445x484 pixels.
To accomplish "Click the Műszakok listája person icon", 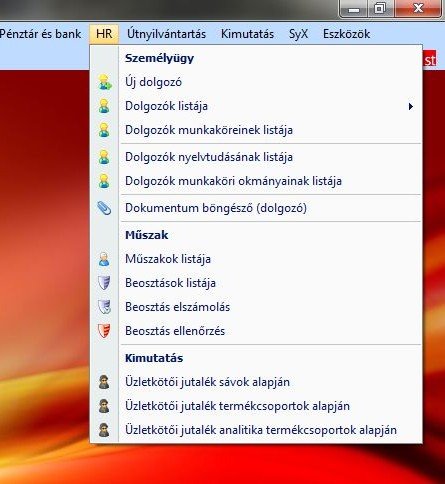I will coord(104,259).
